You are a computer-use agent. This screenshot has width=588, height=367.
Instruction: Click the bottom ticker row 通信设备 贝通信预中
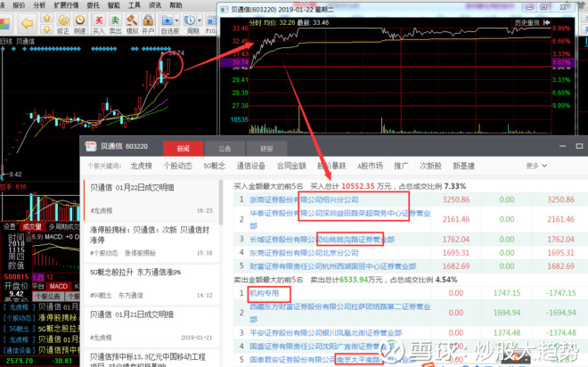40,350
